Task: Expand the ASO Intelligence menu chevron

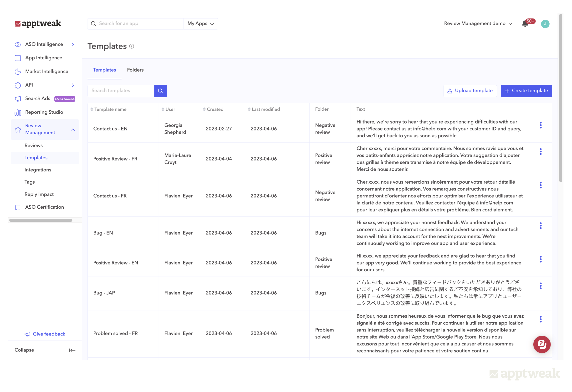Action: pyautogui.click(x=73, y=45)
